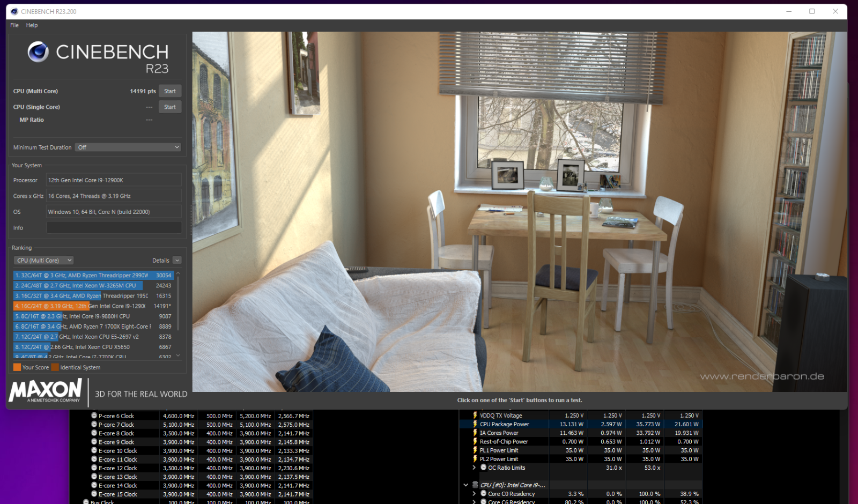Click lightning icon of Rest-of-Chip Power

pos(475,441)
